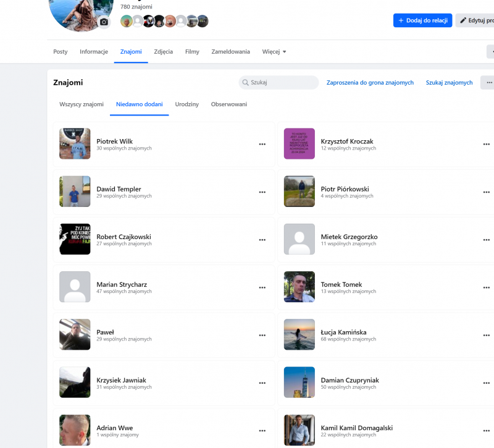This screenshot has width=494, height=448.
Task: Open options menu for Piotrek Wilk
Action: tap(262, 144)
